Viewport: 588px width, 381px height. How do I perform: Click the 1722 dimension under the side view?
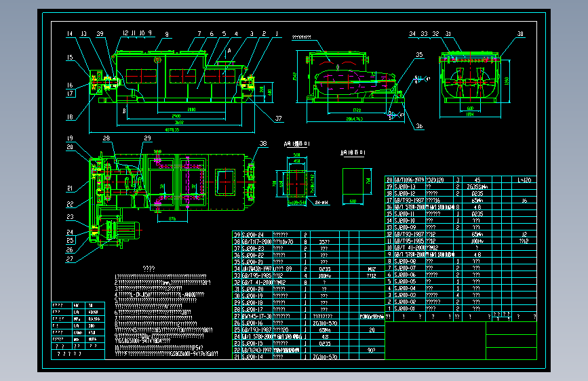(x=357, y=111)
